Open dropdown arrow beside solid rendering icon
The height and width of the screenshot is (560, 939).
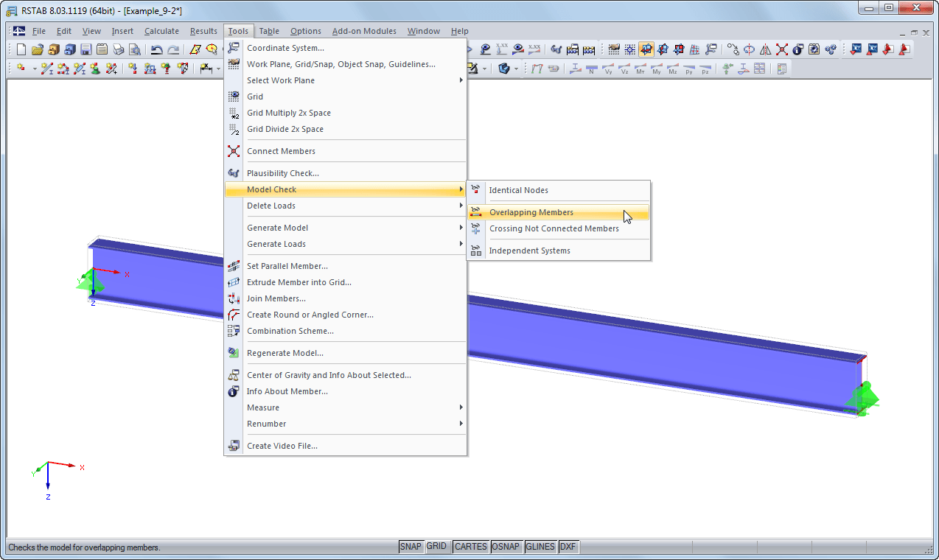516,69
